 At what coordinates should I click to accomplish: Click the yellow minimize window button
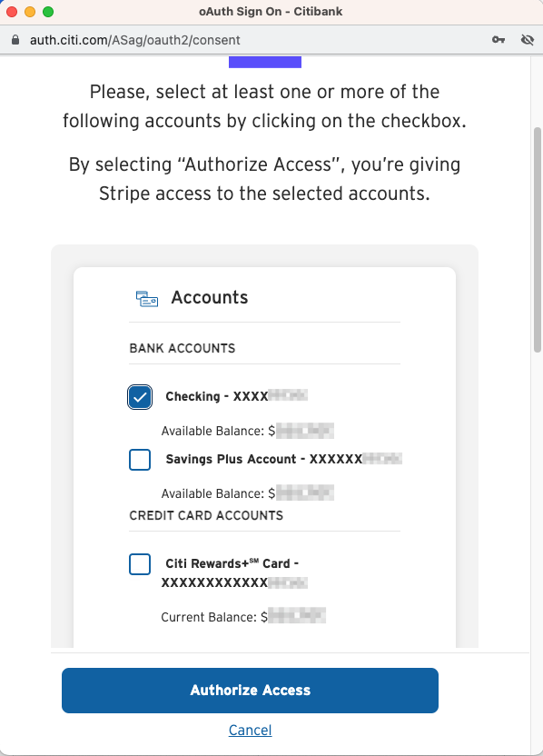click(x=30, y=12)
